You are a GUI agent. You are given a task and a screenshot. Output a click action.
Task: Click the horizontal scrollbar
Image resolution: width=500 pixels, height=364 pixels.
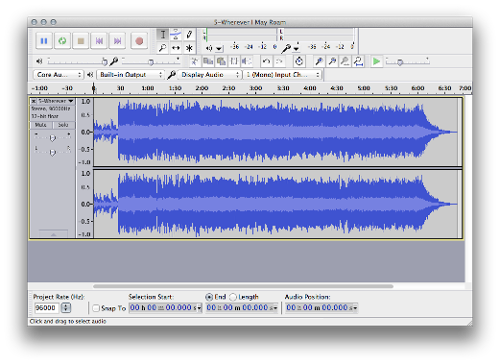pos(243,286)
